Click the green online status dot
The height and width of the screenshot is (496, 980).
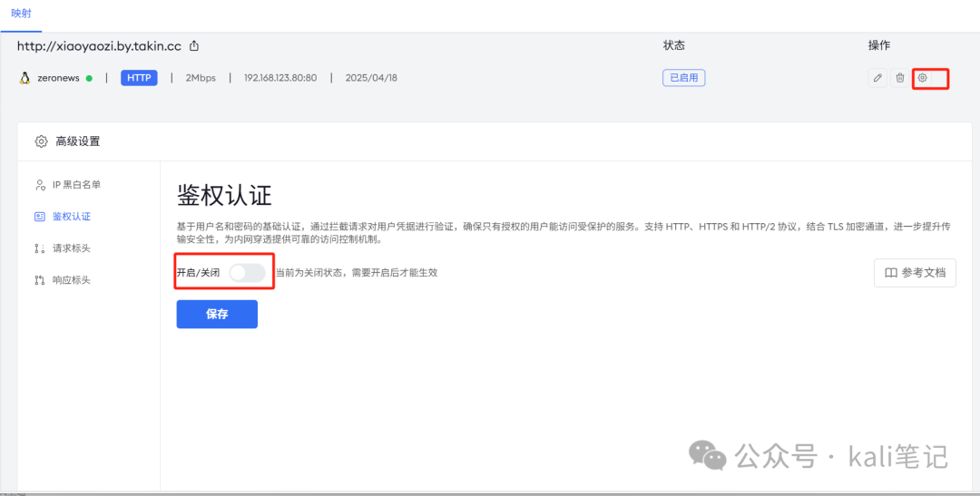click(x=89, y=78)
